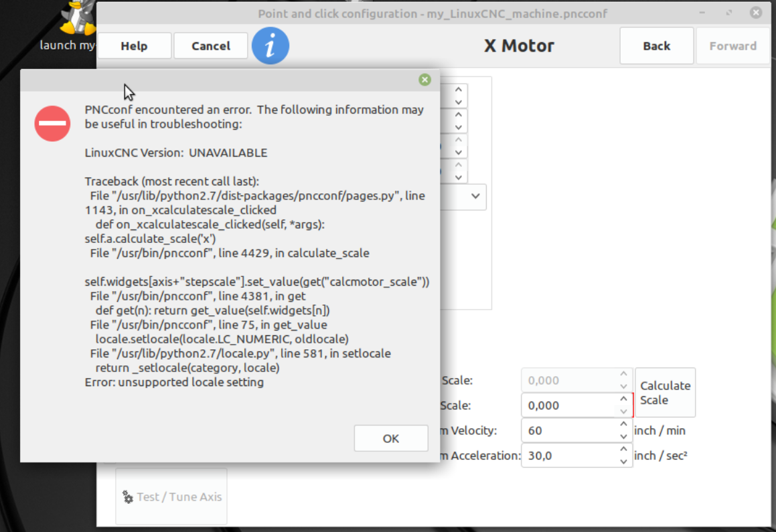Click fourth spinner down arrow in top group
The height and width of the screenshot is (532, 776).
458,177
